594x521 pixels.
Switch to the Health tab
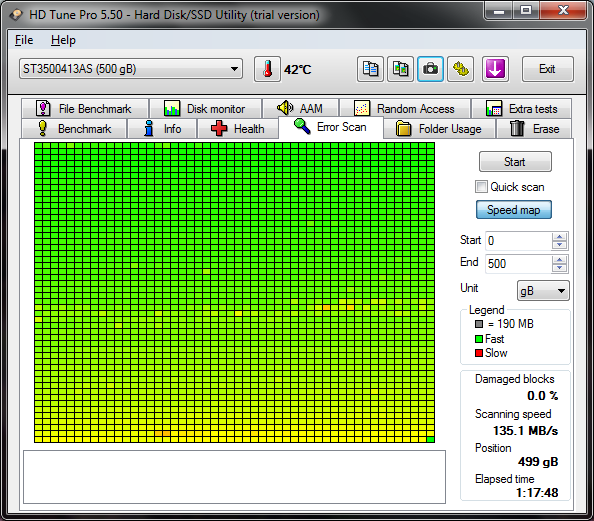tap(238, 129)
